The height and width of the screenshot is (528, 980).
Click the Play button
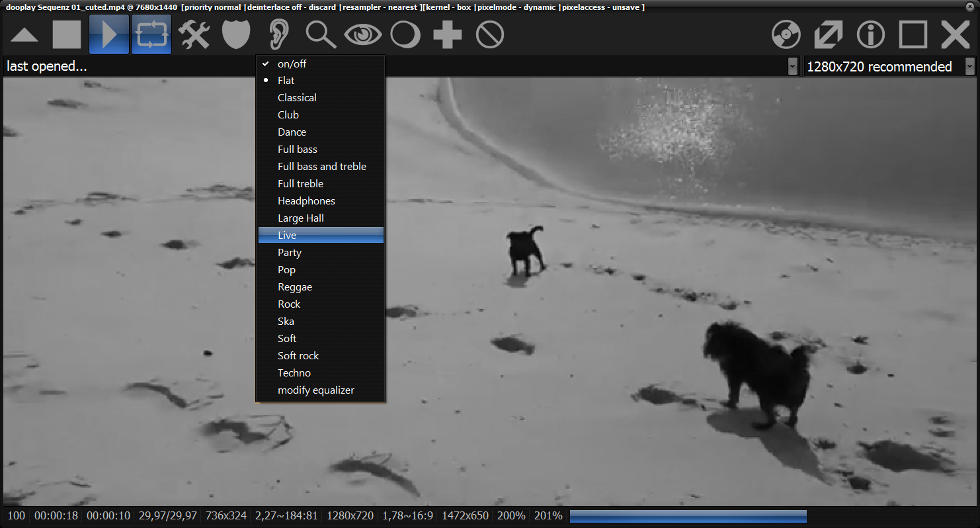pos(108,34)
